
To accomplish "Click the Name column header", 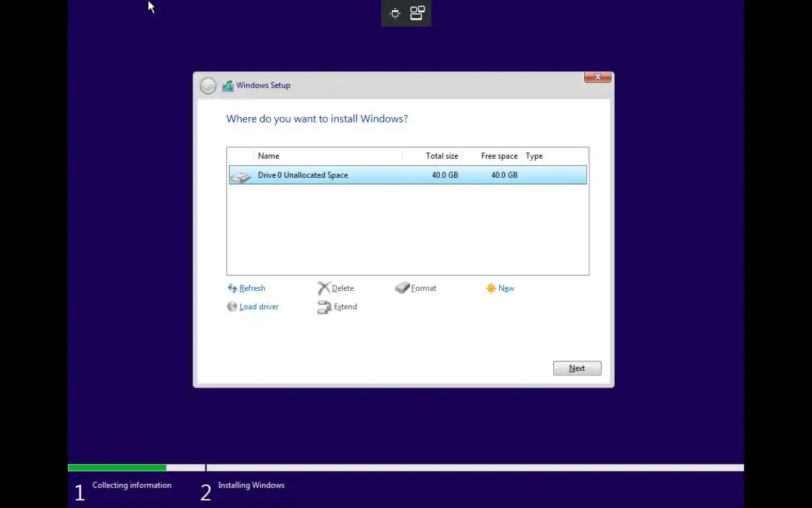I will pyautogui.click(x=328, y=156).
